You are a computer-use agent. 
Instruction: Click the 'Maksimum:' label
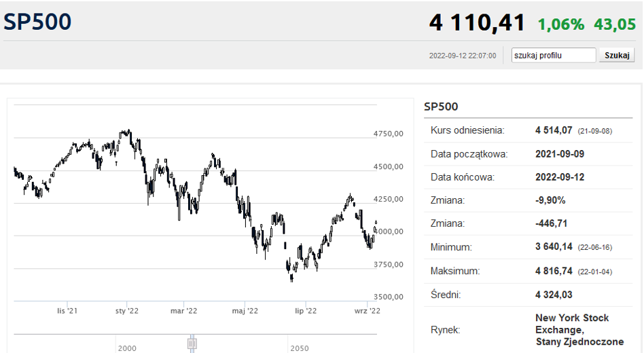(x=454, y=271)
